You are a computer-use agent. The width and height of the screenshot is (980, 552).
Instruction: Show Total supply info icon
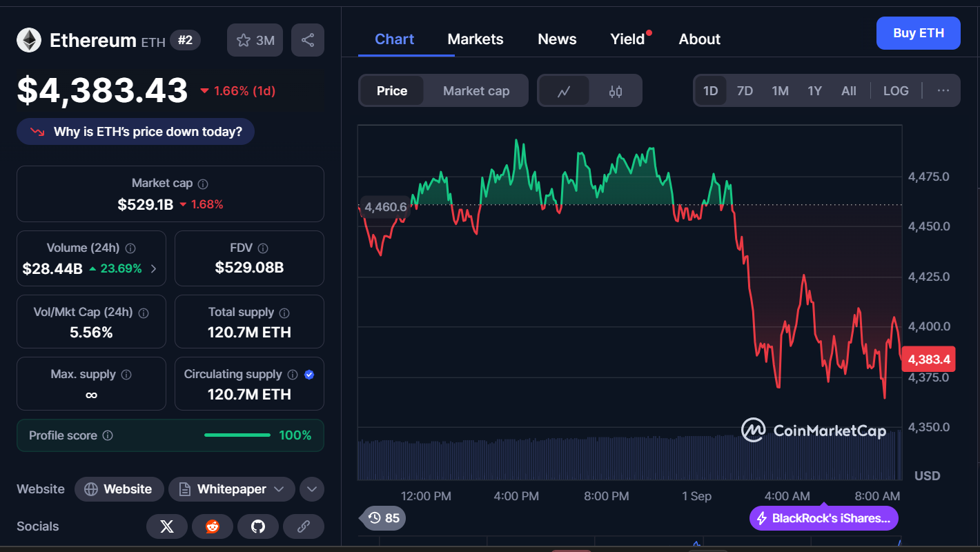tap(284, 313)
